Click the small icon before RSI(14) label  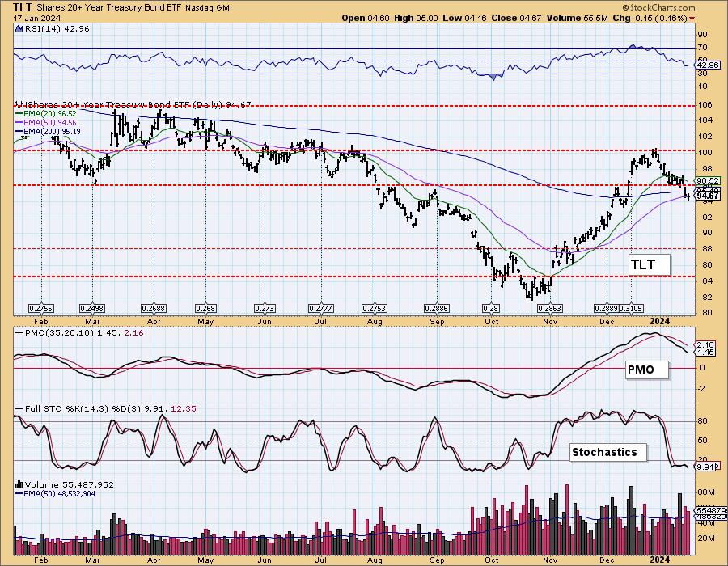pyautogui.click(x=19, y=28)
